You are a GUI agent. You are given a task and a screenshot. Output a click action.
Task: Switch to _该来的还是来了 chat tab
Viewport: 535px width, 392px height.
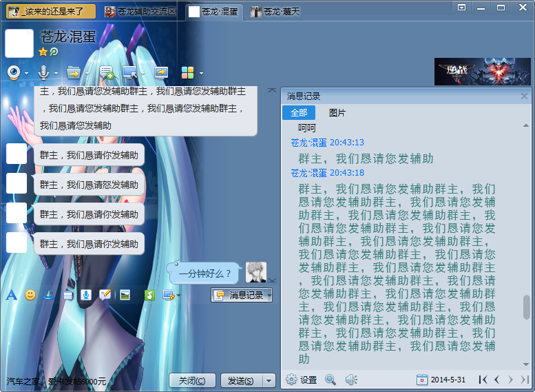tap(51, 12)
